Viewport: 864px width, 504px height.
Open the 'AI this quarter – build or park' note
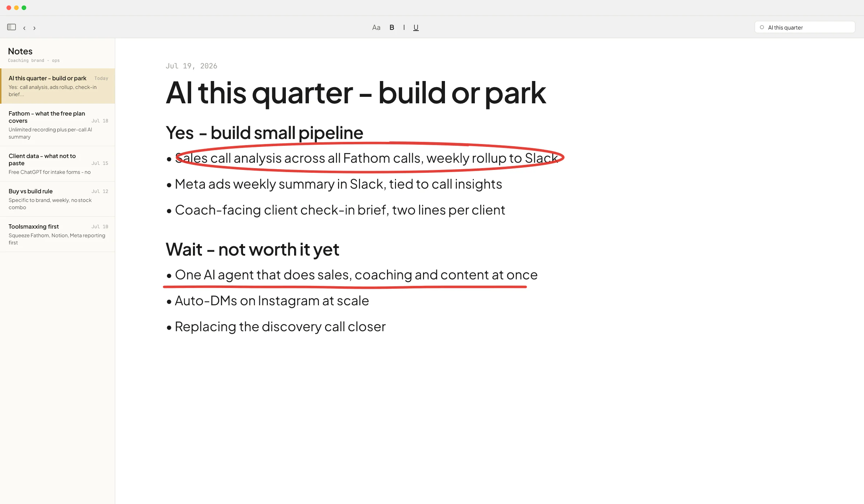click(x=58, y=86)
